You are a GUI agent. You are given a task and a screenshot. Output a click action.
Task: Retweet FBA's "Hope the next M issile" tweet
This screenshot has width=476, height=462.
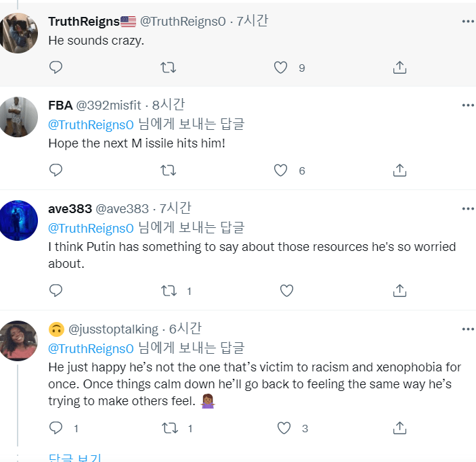pyautogui.click(x=168, y=170)
